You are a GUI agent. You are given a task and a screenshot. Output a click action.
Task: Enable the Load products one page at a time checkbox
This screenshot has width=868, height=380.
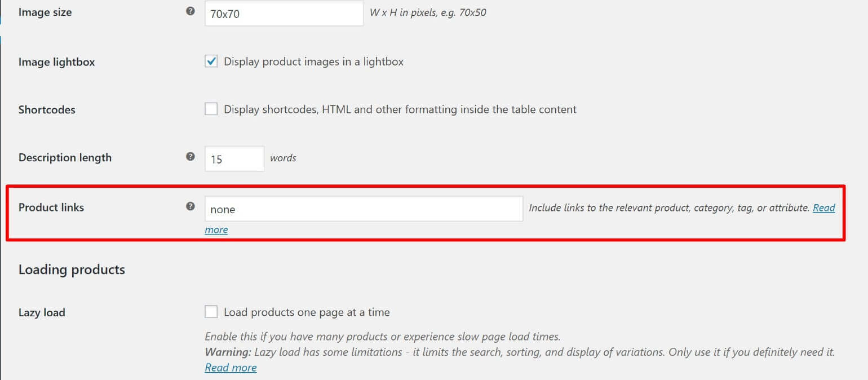click(x=211, y=311)
